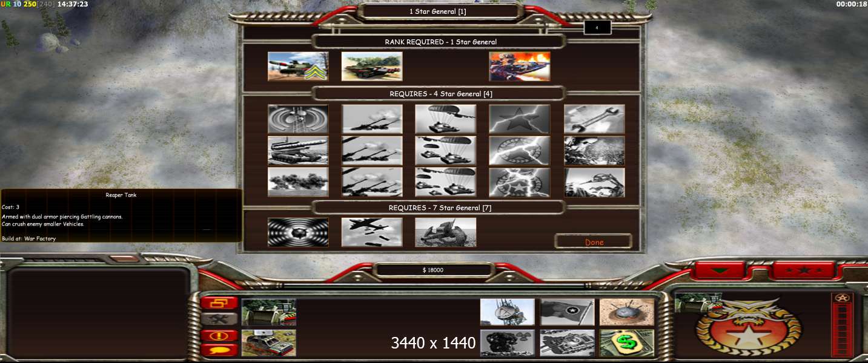Click the red experience level meter
Screen dimensions: 868x363
point(843,330)
